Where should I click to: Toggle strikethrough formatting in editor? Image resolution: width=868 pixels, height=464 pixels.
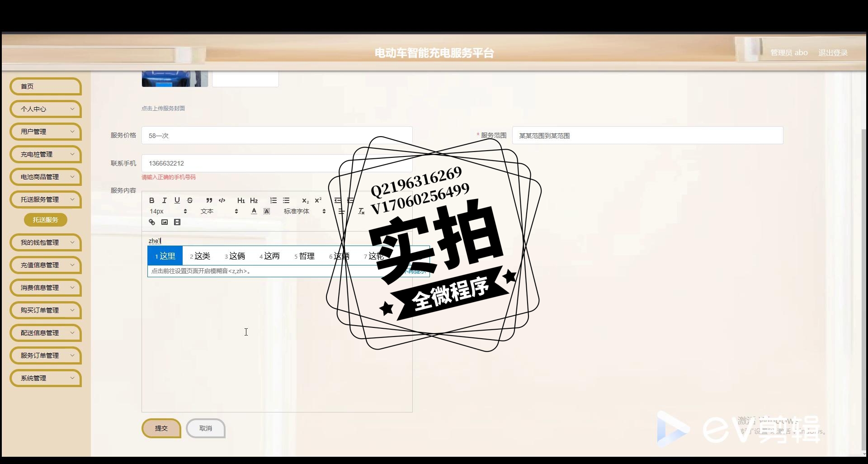pos(190,200)
